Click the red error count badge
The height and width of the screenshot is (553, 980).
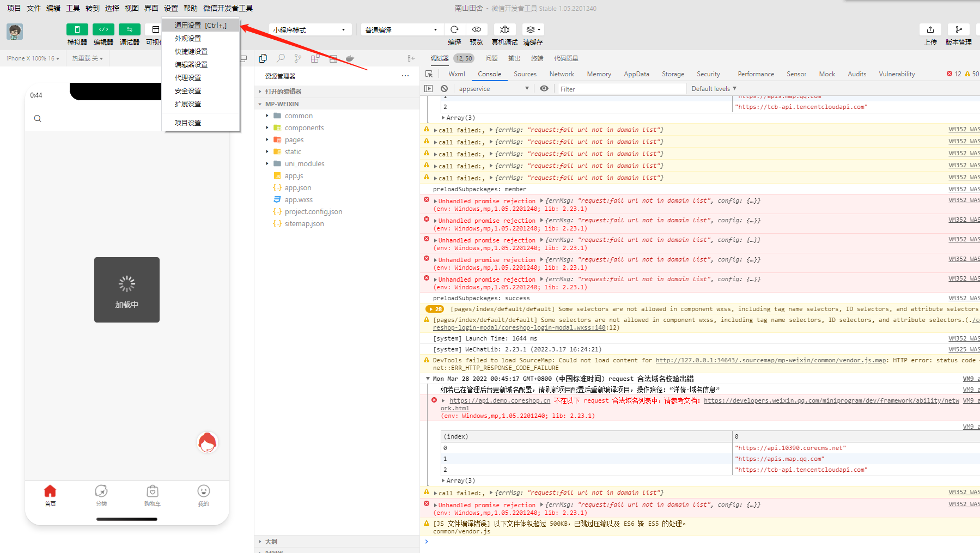[954, 74]
